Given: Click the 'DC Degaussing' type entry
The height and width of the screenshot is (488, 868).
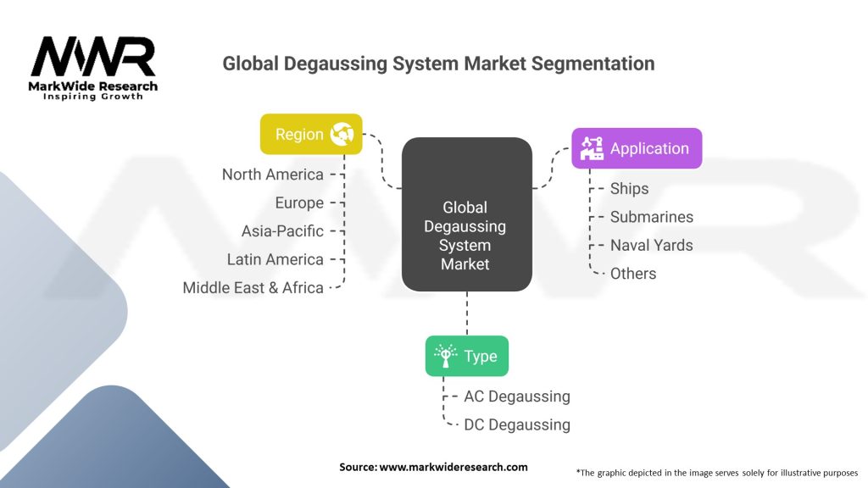Looking at the screenshot, I should click(516, 424).
